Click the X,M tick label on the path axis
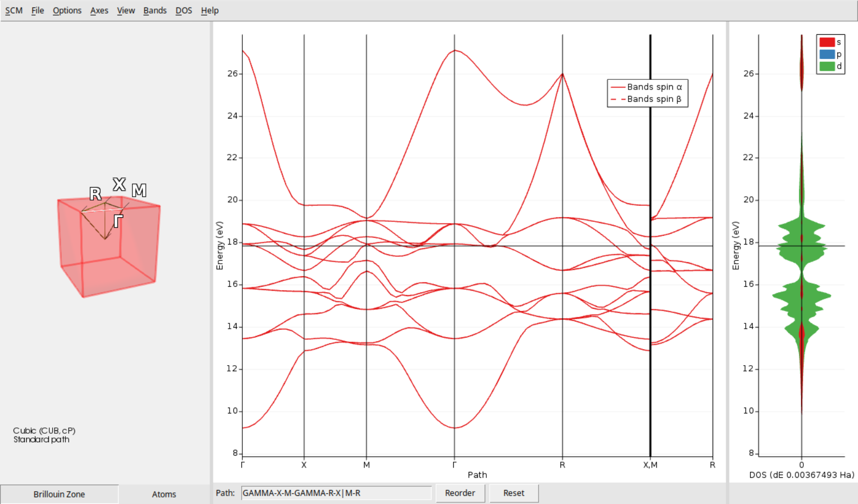Image resolution: width=858 pixels, height=504 pixels. pyautogui.click(x=650, y=465)
